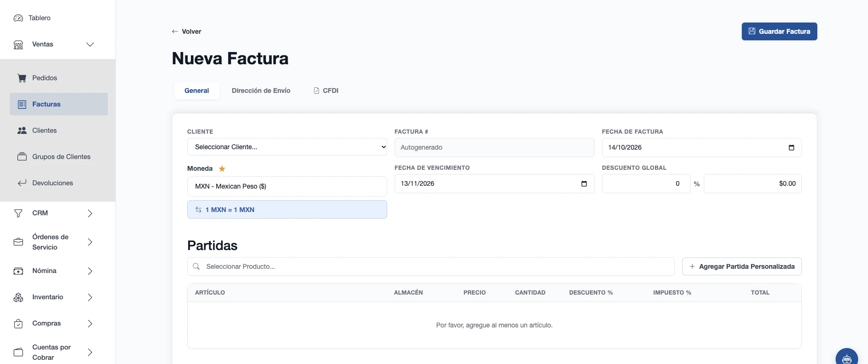Image resolution: width=868 pixels, height=364 pixels.
Task: Click the Compras shopping bag icon
Action: coord(18,324)
